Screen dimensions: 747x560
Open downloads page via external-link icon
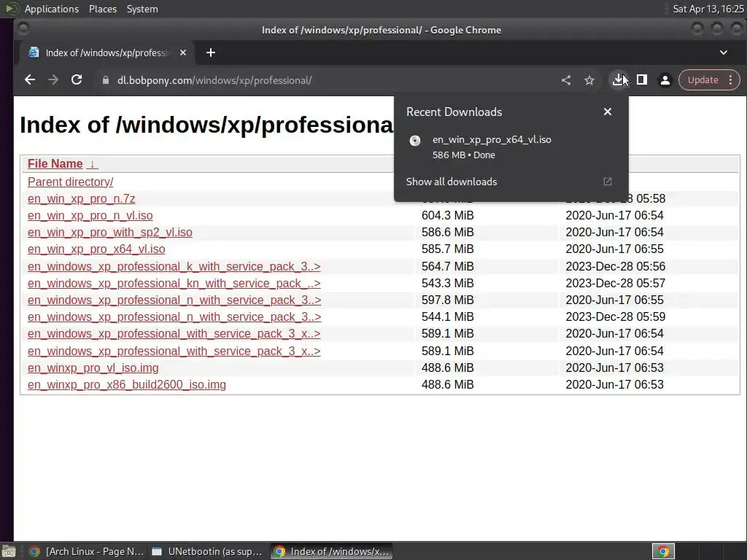(608, 182)
